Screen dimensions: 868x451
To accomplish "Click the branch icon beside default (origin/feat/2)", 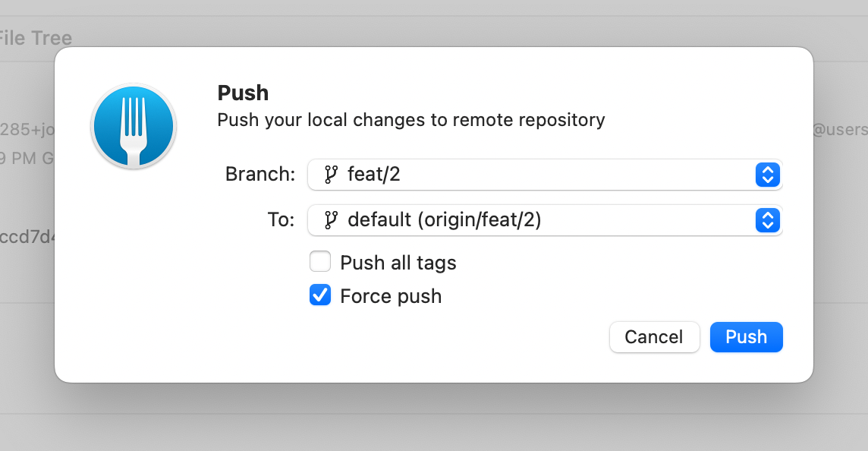I will [331, 220].
